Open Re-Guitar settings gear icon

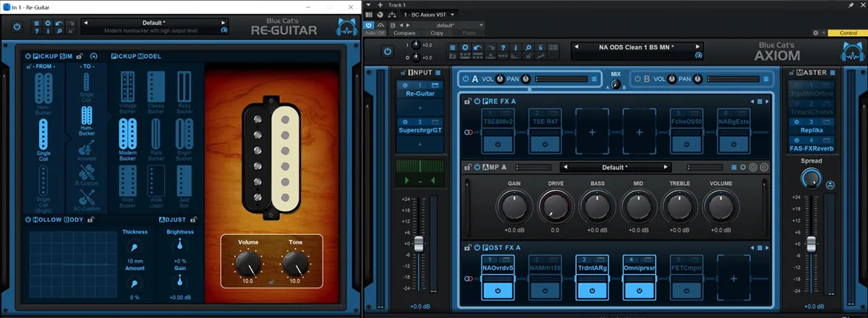pyautogui.click(x=48, y=23)
